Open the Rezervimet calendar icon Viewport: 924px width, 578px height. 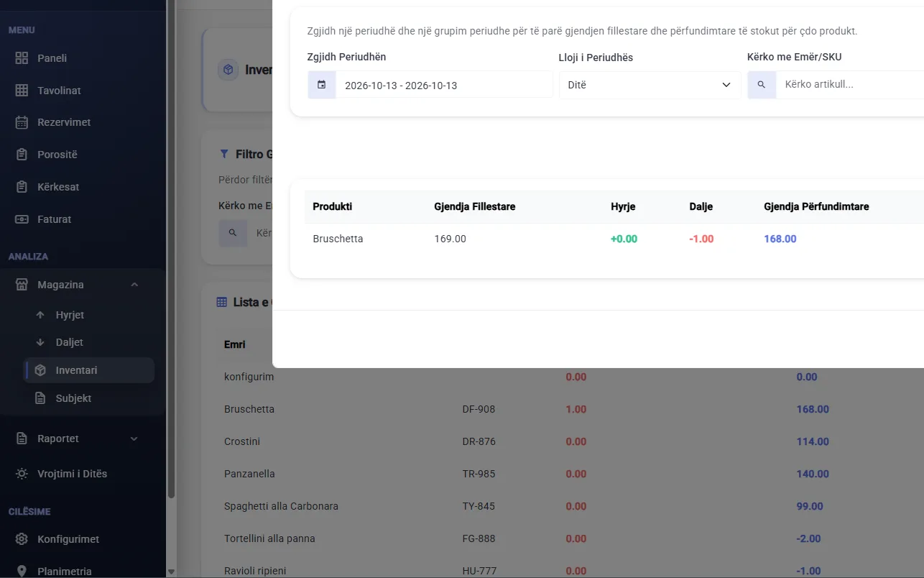[x=22, y=122]
